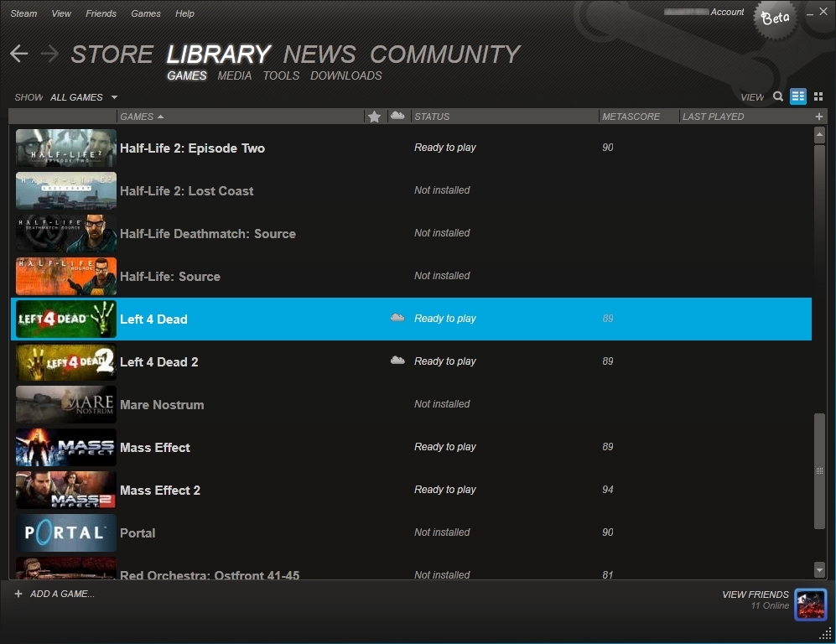
Task: Click the favorites star column header
Action: (x=374, y=117)
